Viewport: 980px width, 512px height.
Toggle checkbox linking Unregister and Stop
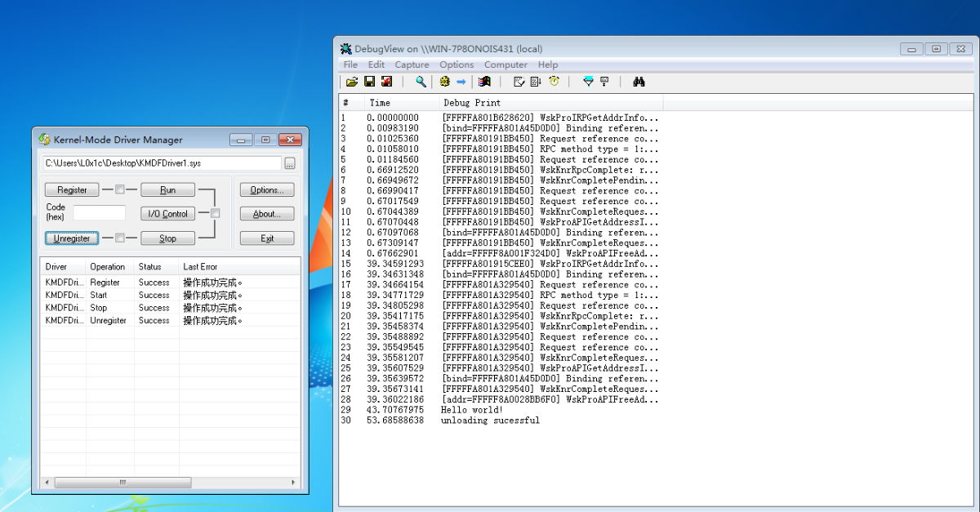tap(119, 238)
